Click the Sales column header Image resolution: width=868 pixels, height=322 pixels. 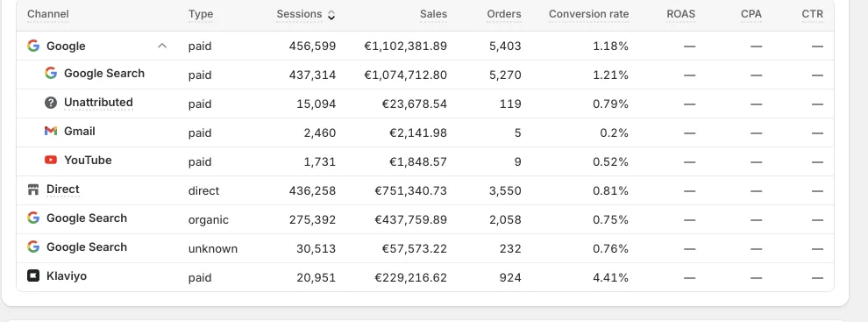tap(433, 14)
